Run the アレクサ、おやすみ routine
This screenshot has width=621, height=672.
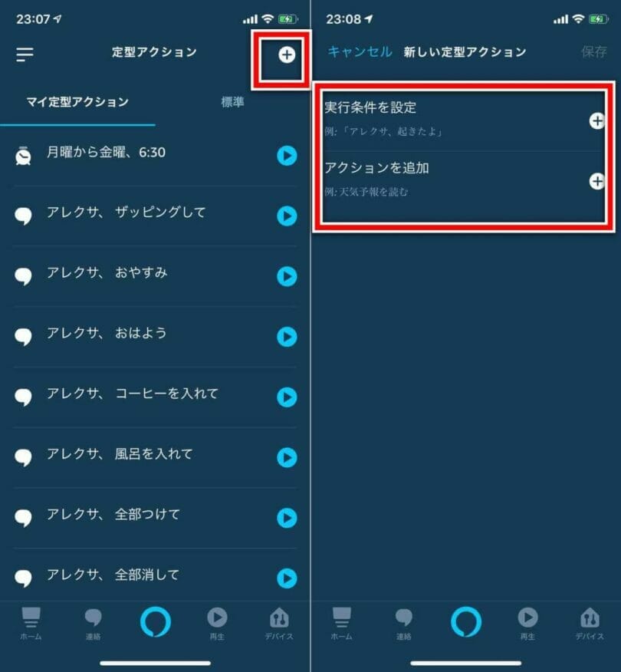pos(287,276)
